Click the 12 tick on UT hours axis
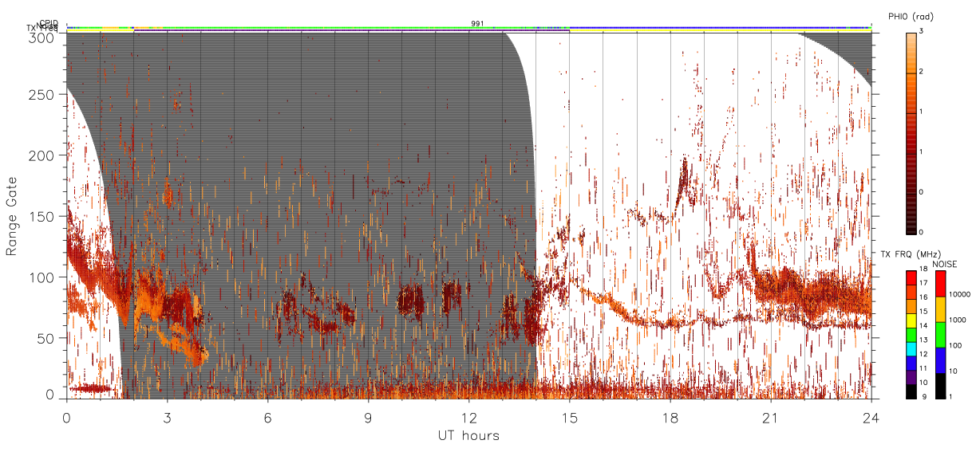The width and height of the screenshot is (980, 452). pos(469,418)
